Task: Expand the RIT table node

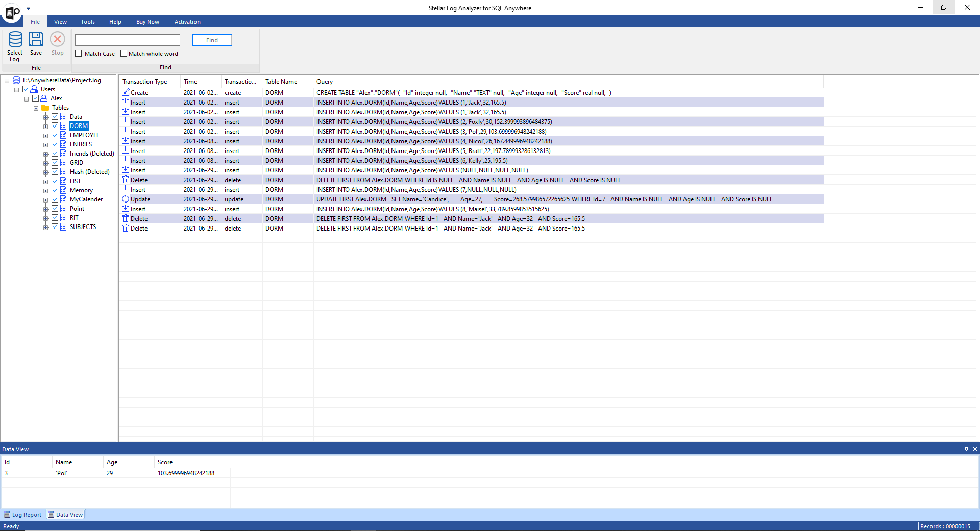Action: pyautogui.click(x=45, y=218)
